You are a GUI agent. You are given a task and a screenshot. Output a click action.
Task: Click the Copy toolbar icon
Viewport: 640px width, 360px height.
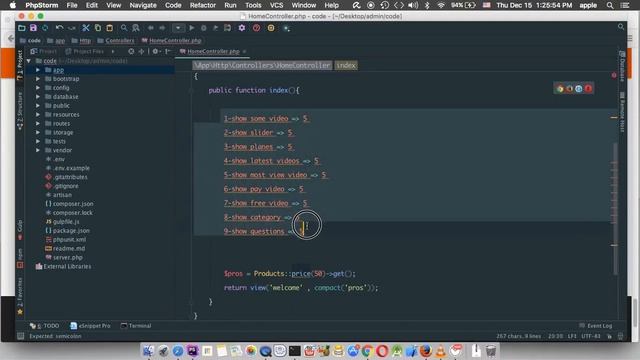click(x=98, y=28)
